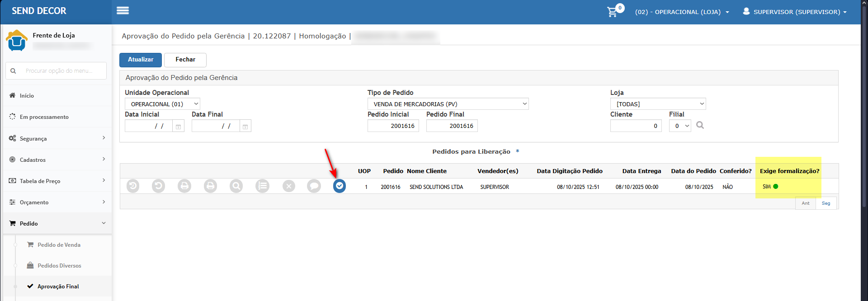868x301 pixels.
Task: Expand the Segurança sidebar menu
Action: pyautogui.click(x=57, y=138)
